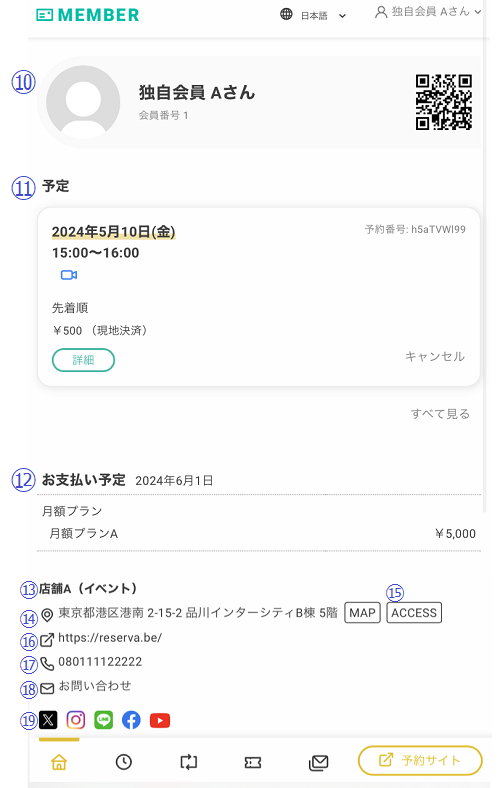The width and height of the screenshot is (500, 788).
Task: Click the 予約サイト button
Action: point(420,760)
